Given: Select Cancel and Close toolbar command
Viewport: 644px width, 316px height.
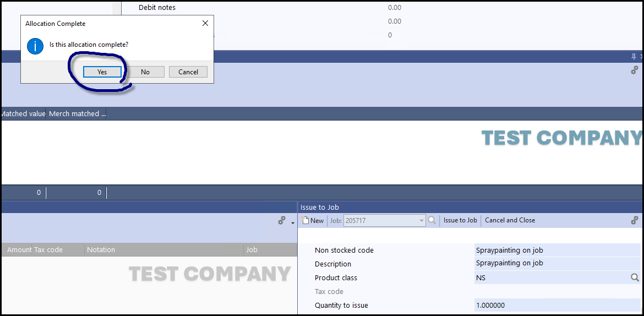Looking at the screenshot, I should click(x=510, y=220).
